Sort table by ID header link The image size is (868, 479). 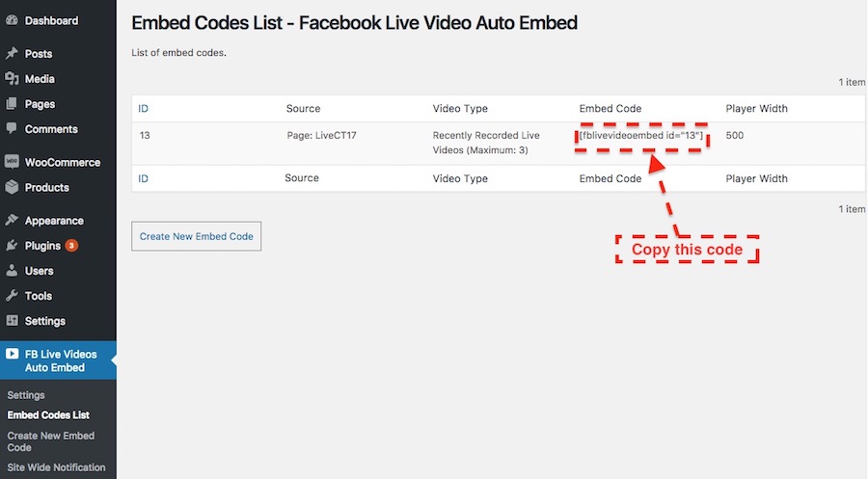tap(144, 109)
